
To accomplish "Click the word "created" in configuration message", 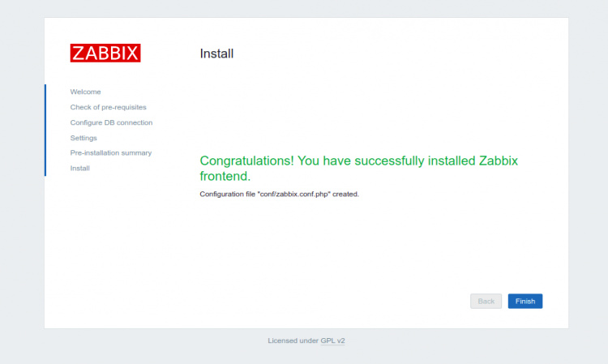I will coord(345,195).
